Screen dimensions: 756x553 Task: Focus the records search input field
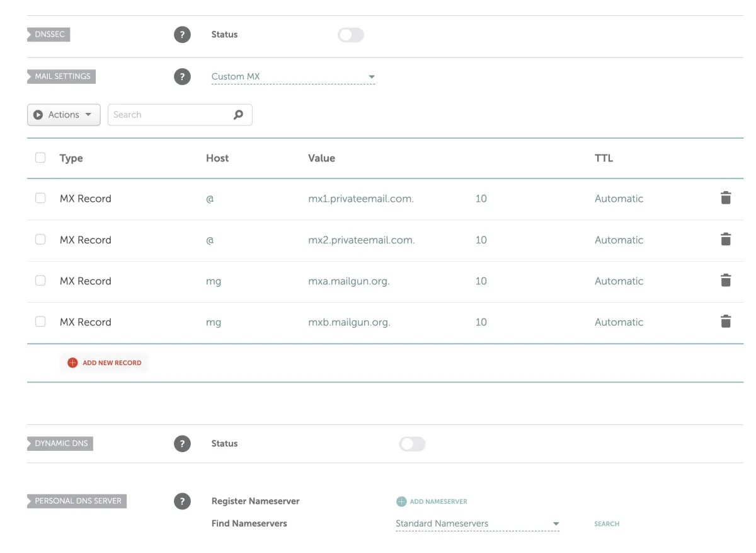pyautogui.click(x=170, y=115)
